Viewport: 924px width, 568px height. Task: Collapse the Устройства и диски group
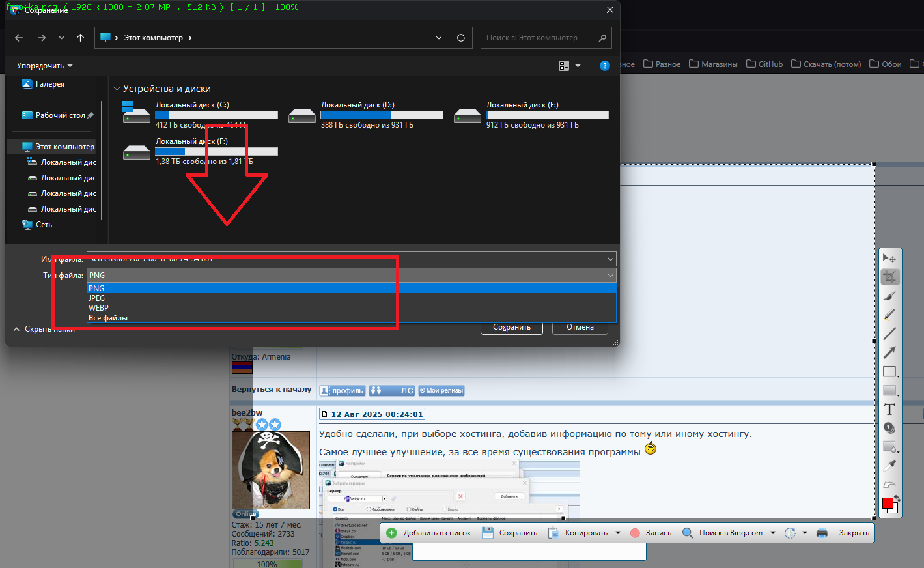[x=117, y=89]
